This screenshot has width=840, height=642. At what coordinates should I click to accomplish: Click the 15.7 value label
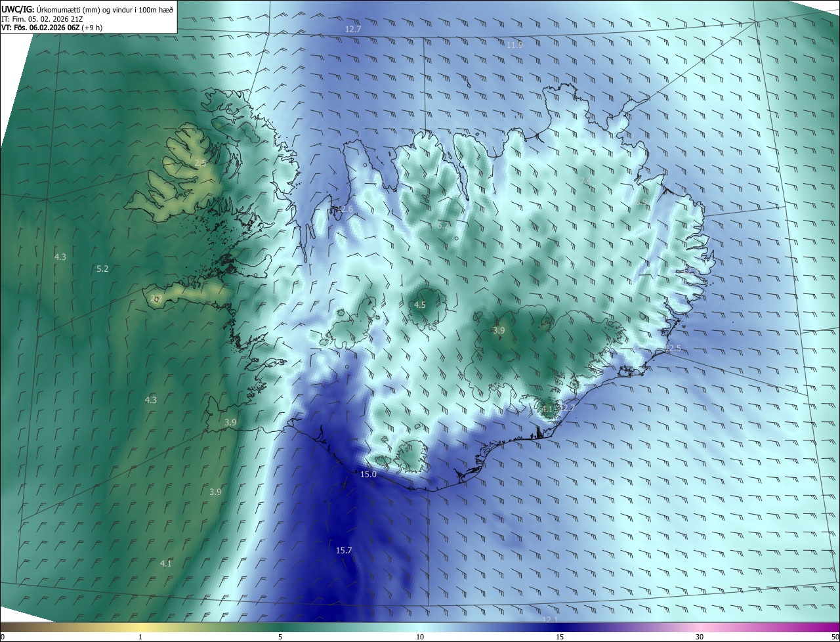point(344,550)
